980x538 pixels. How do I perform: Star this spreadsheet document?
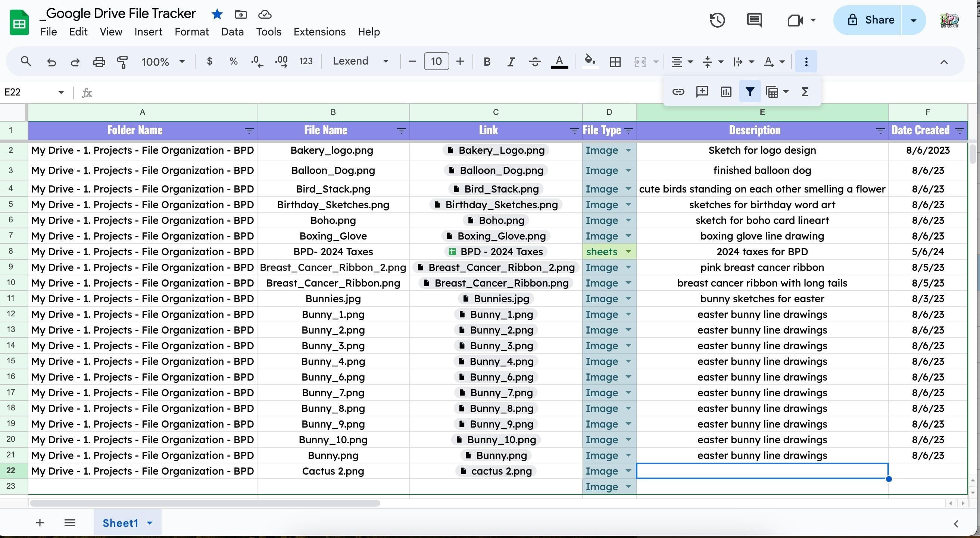217,15
